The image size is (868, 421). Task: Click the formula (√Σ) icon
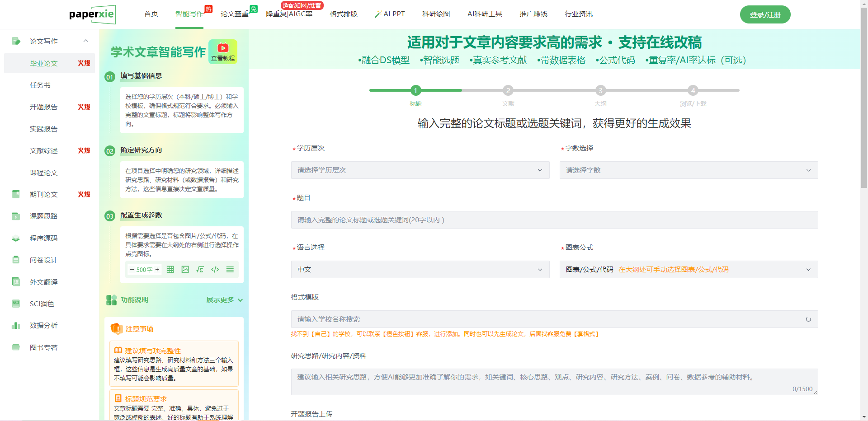tap(200, 270)
